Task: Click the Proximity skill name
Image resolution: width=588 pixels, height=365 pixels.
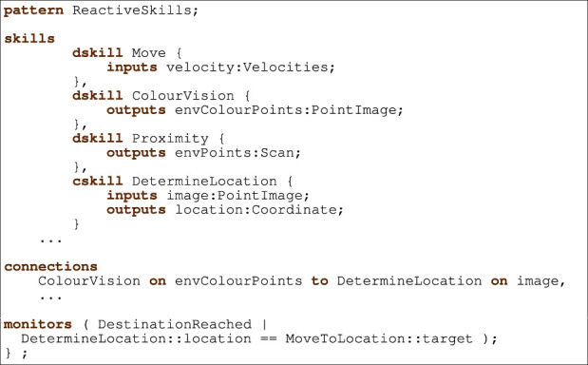Action: click(170, 139)
